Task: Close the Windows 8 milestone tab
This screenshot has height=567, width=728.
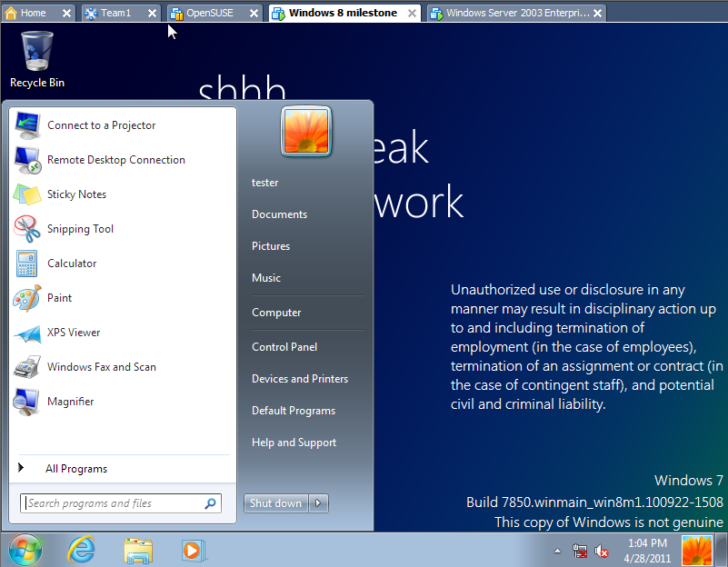Action: pos(412,13)
